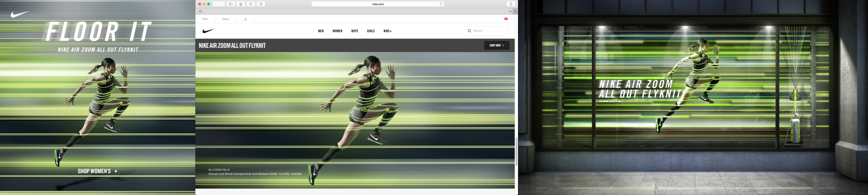Screen dimensions: 868x195
Task: Show the Safari sidebar
Action: click(231, 4)
